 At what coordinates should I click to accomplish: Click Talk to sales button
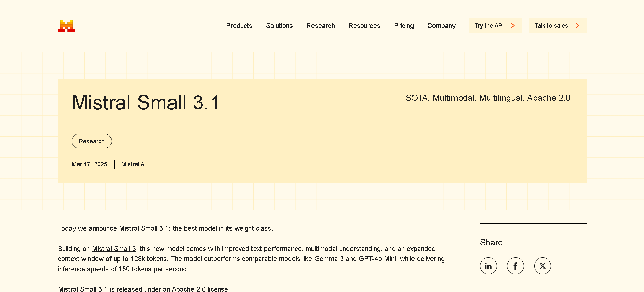[558, 26]
